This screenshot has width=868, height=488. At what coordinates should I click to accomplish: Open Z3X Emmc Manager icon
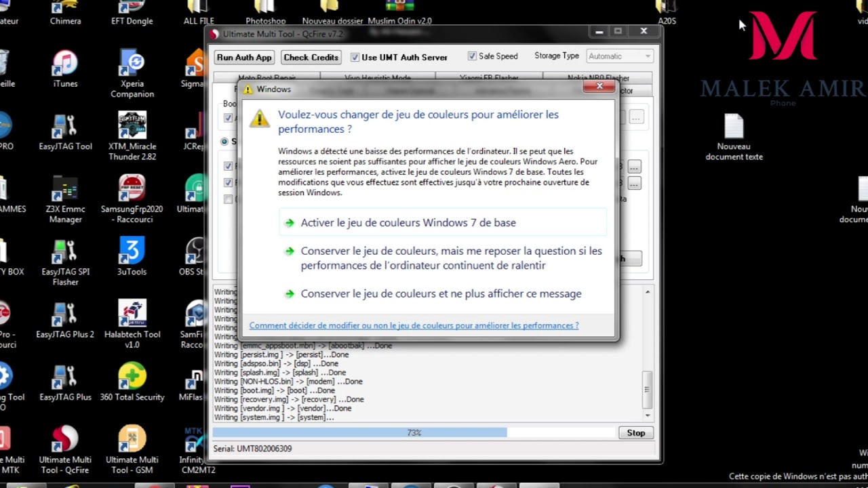pyautogui.click(x=65, y=200)
